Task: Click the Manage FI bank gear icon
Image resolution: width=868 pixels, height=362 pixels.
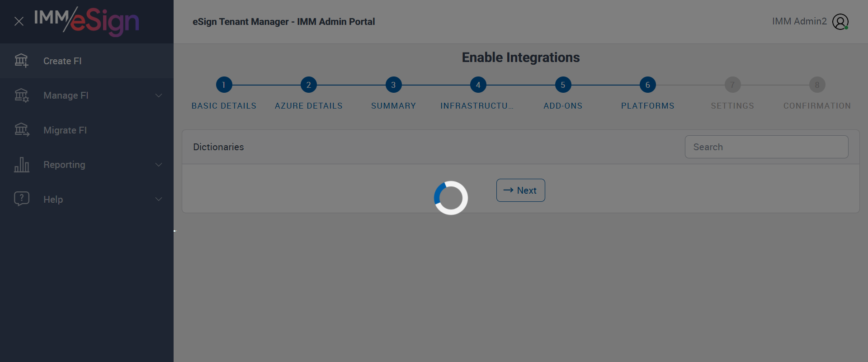Action: click(21, 95)
